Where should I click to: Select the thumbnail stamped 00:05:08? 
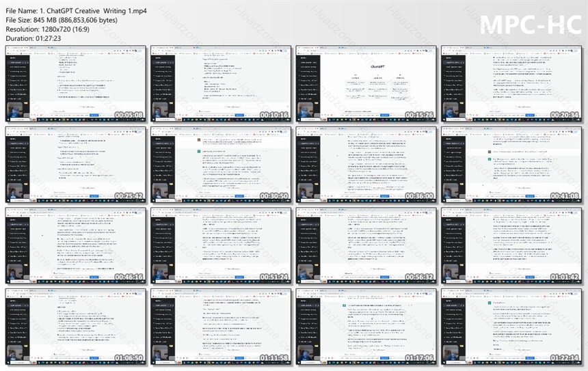[76, 84]
